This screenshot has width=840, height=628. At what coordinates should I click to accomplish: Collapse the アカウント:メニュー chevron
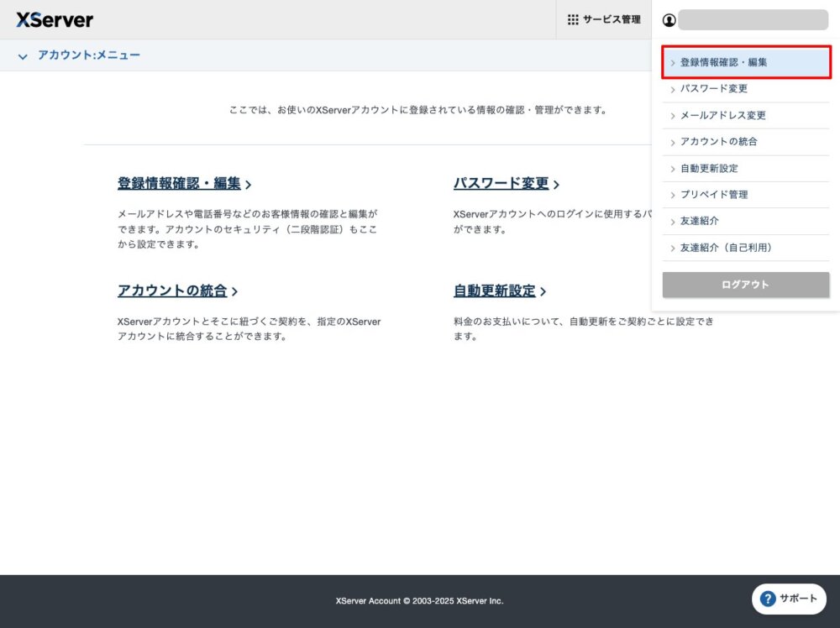click(23, 56)
